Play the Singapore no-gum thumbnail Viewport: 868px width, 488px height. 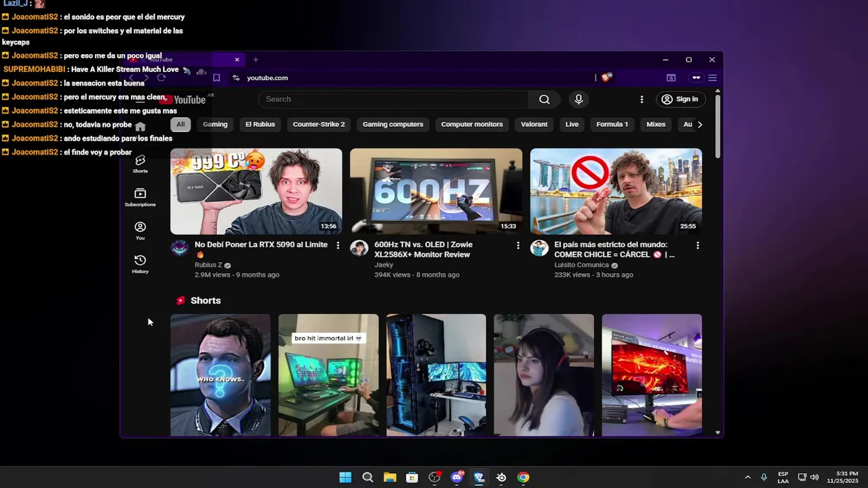coord(616,191)
